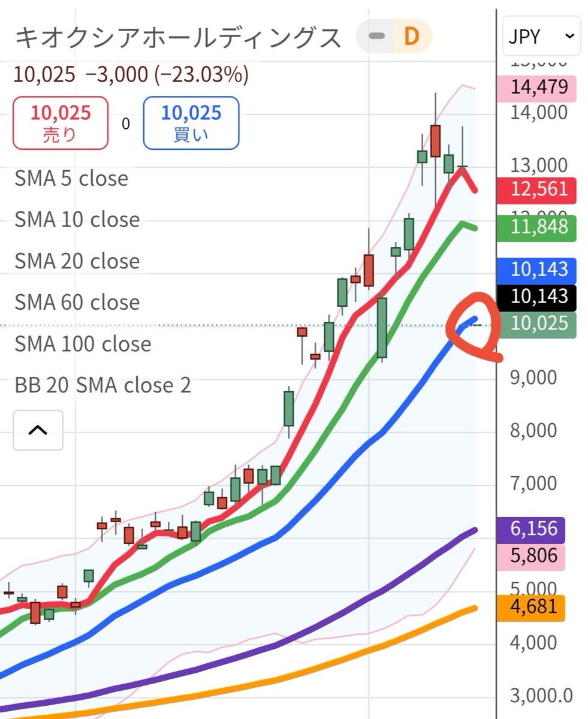Click the orange 4,681 price label
The height and width of the screenshot is (719, 588).
click(532, 606)
